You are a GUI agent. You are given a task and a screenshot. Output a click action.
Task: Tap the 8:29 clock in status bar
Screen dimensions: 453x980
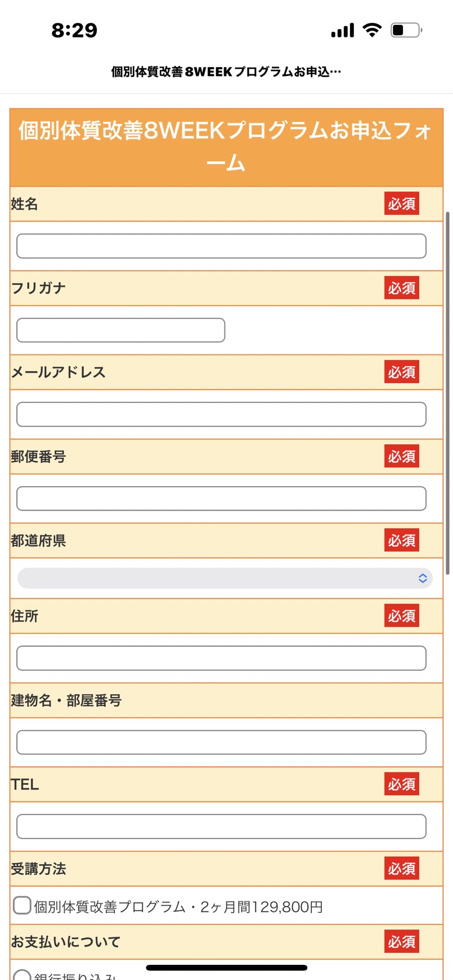tap(74, 30)
